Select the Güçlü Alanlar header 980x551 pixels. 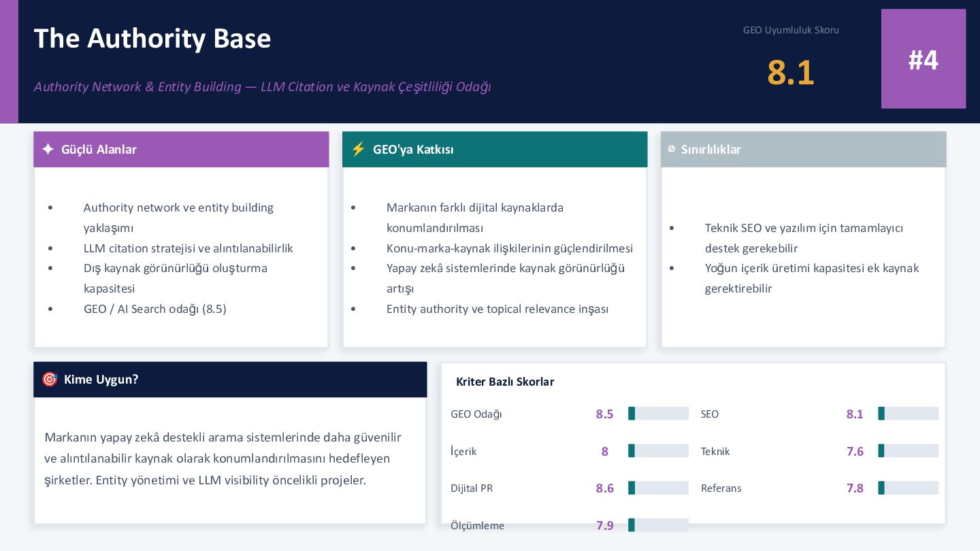181,149
